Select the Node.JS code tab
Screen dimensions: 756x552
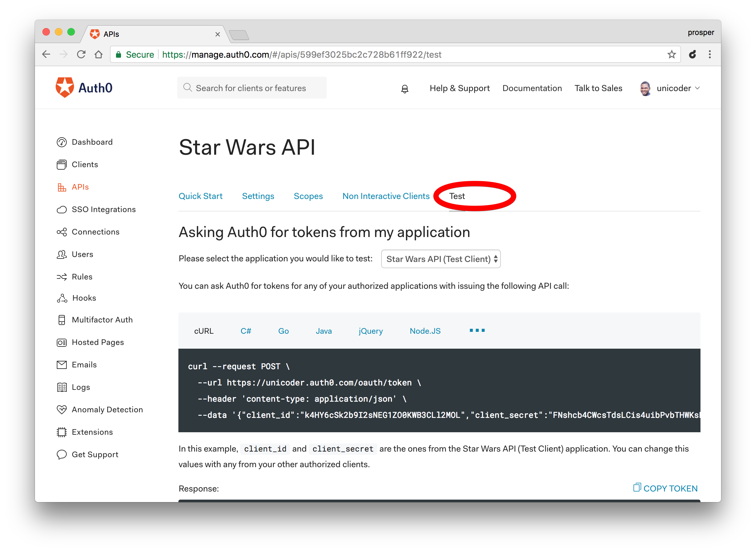point(425,331)
